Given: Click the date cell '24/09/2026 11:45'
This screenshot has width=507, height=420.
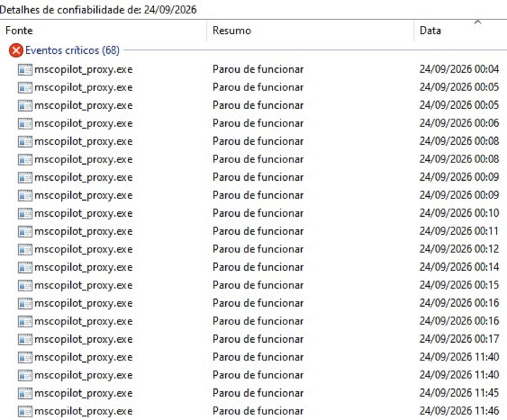Looking at the screenshot, I should tap(459, 393).
